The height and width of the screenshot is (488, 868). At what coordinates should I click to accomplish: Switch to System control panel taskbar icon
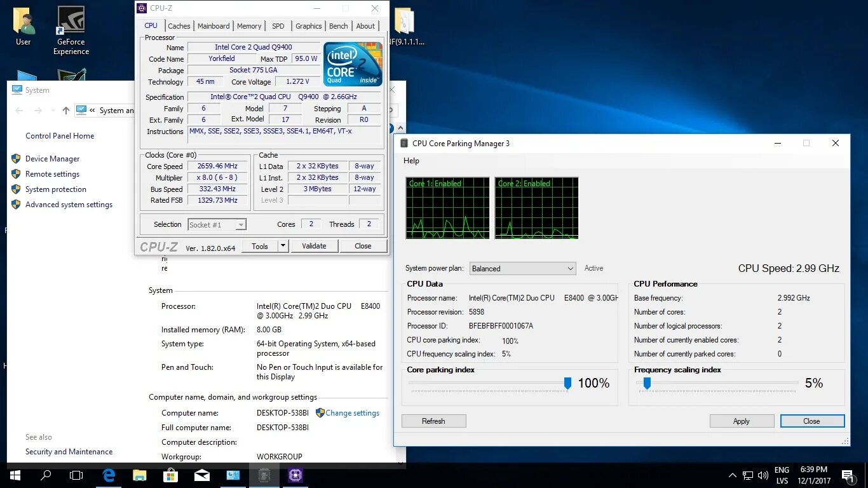click(233, 475)
